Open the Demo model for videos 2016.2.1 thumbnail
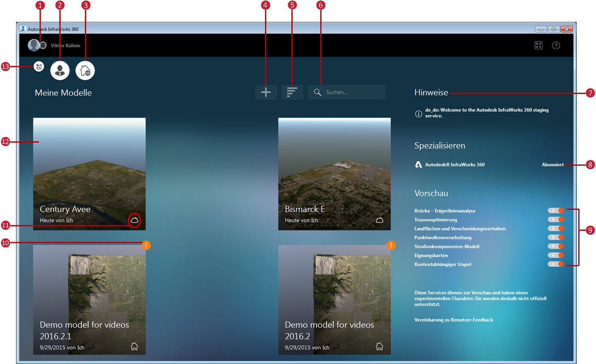Viewport: 596px width, 364px height. click(89, 300)
